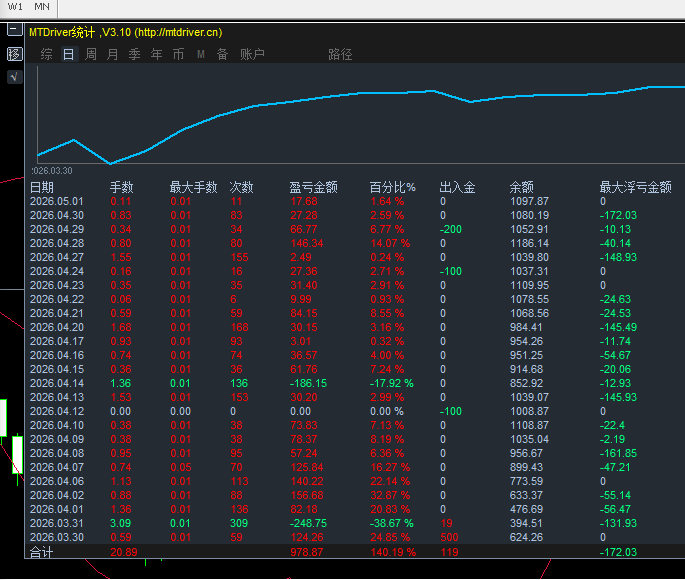Click the 盈亏金额 column header
685x580 pixels.
(x=313, y=187)
